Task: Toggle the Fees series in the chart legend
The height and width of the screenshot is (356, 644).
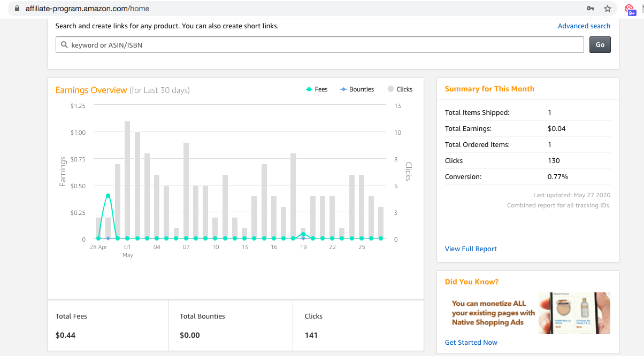Action: pos(317,89)
